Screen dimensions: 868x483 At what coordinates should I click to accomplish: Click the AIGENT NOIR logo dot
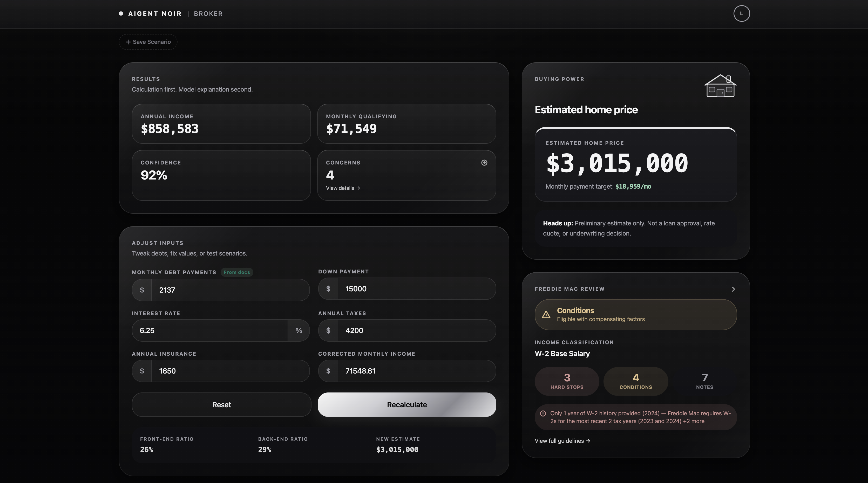(121, 13)
